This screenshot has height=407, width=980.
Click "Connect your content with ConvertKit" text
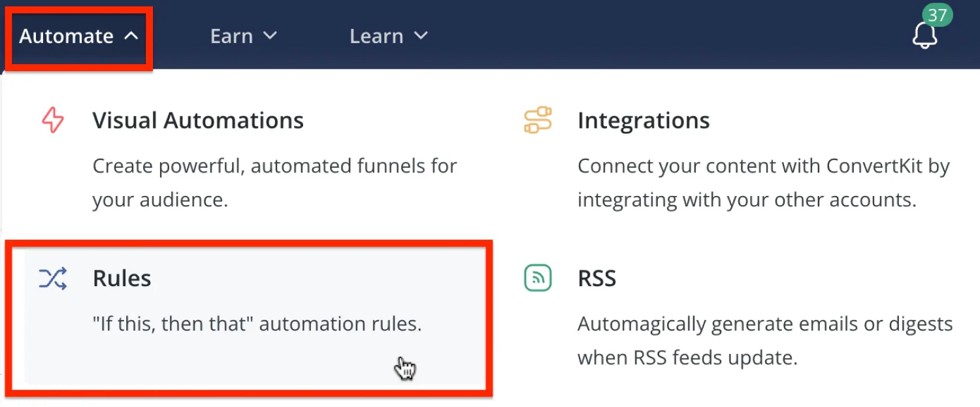click(x=763, y=166)
